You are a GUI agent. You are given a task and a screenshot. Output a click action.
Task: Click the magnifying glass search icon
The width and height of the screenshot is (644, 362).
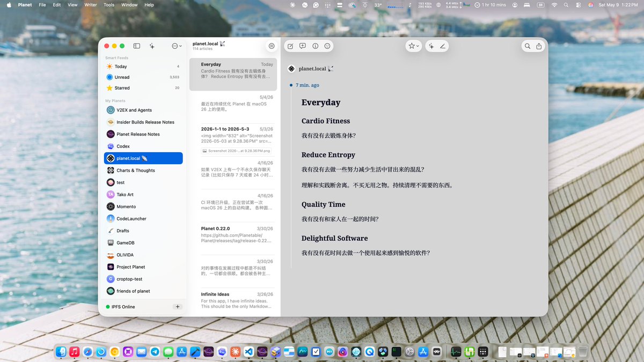point(528,46)
